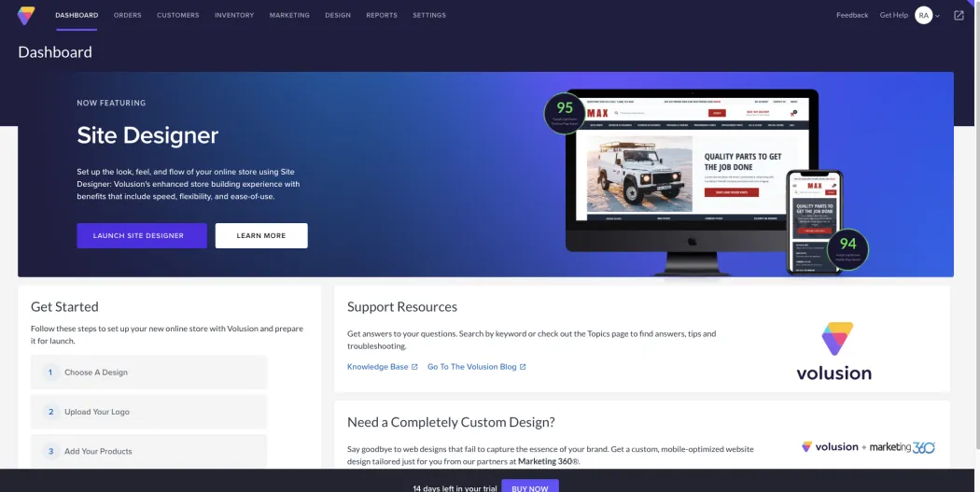The image size is (980, 492).
Task: Click the desktop monitor preview image
Action: pyautogui.click(x=692, y=181)
